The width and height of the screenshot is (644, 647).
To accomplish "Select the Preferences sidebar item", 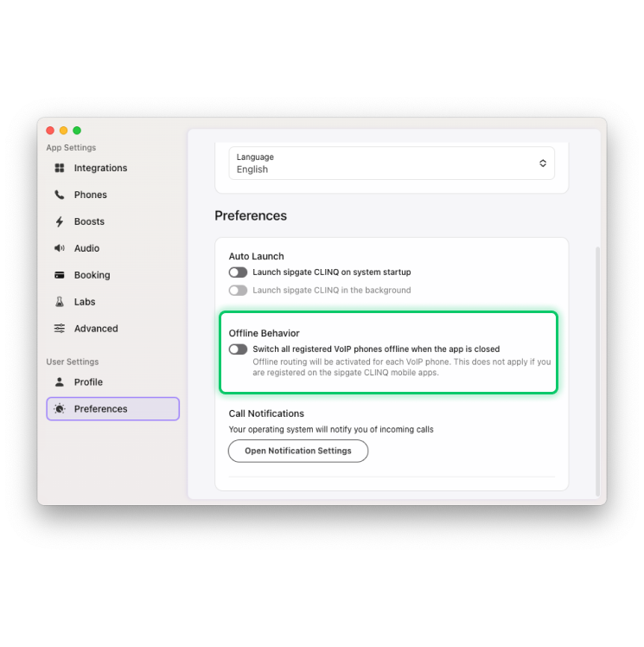I will tap(113, 409).
